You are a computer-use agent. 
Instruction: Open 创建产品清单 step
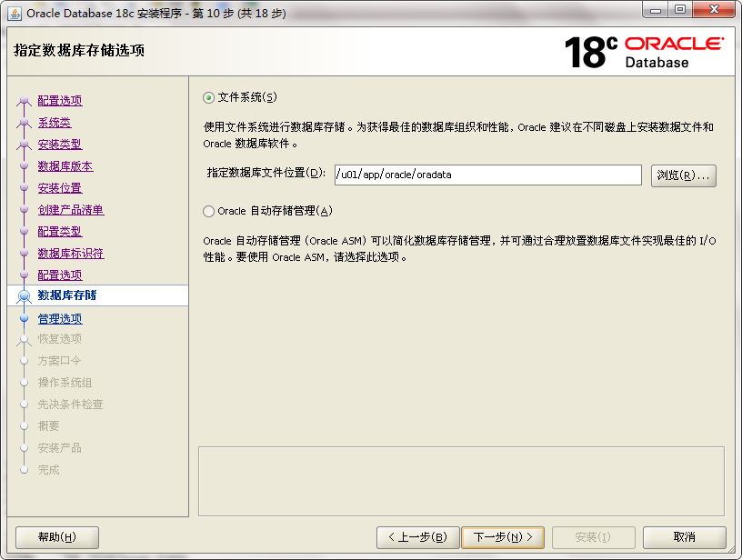pos(71,209)
